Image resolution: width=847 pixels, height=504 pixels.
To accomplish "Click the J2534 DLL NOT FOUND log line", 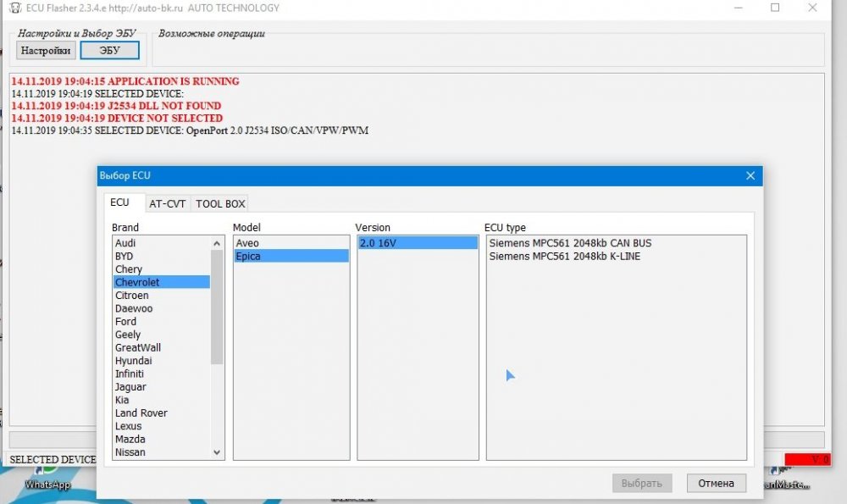I will [116, 106].
